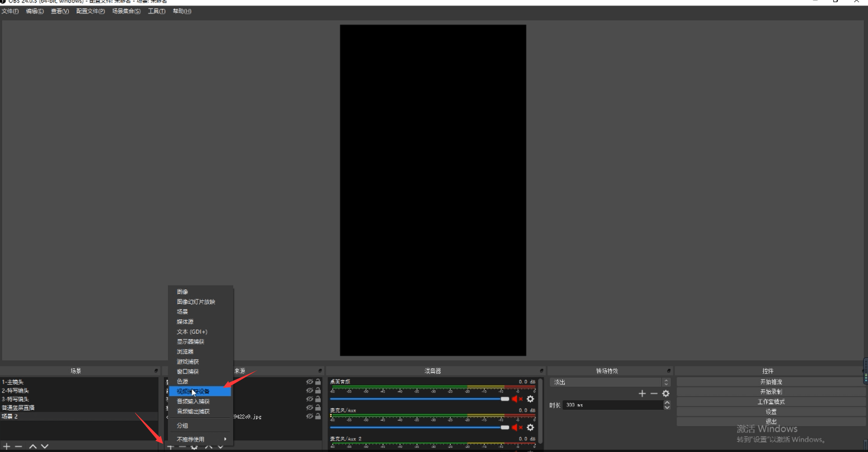Choose 媒体源 from the add-source menu
The width and height of the screenshot is (868, 452).
[x=200, y=322]
